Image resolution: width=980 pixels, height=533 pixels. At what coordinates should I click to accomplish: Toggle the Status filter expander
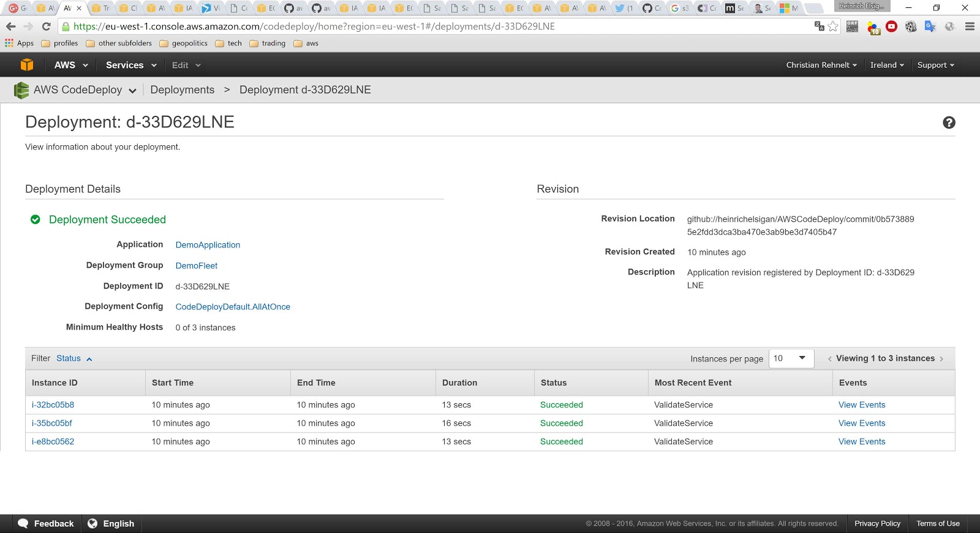[x=74, y=358]
